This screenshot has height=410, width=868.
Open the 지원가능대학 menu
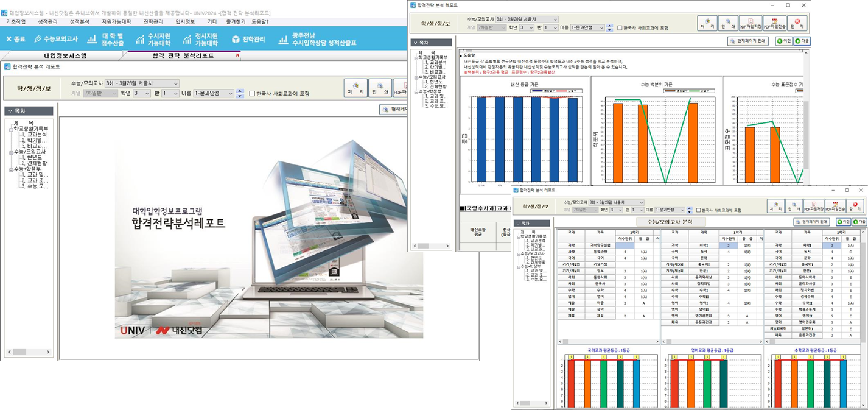point(116,22)
